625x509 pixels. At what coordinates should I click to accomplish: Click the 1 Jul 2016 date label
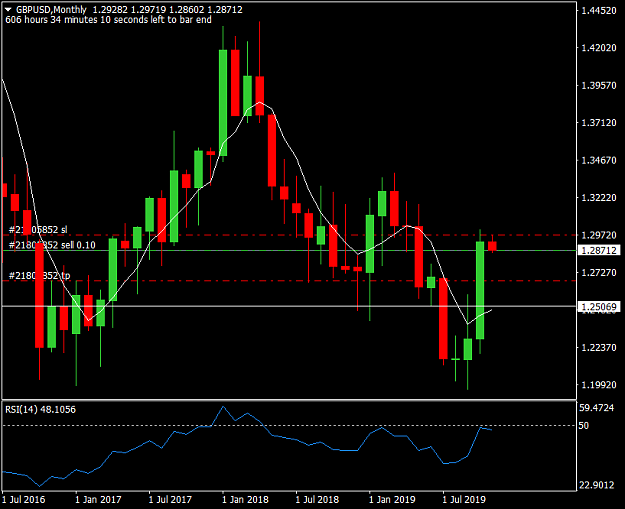click(x=24, y=499)
